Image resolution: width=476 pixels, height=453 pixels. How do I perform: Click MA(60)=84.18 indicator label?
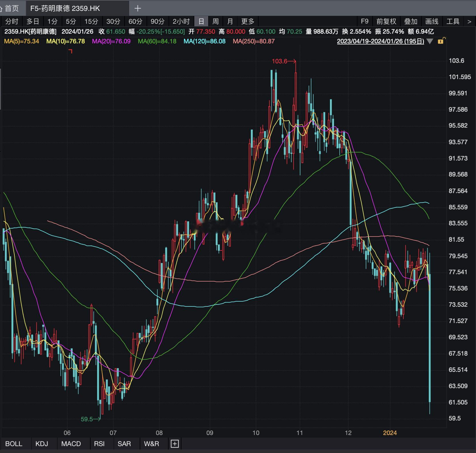tap(157, 41)
